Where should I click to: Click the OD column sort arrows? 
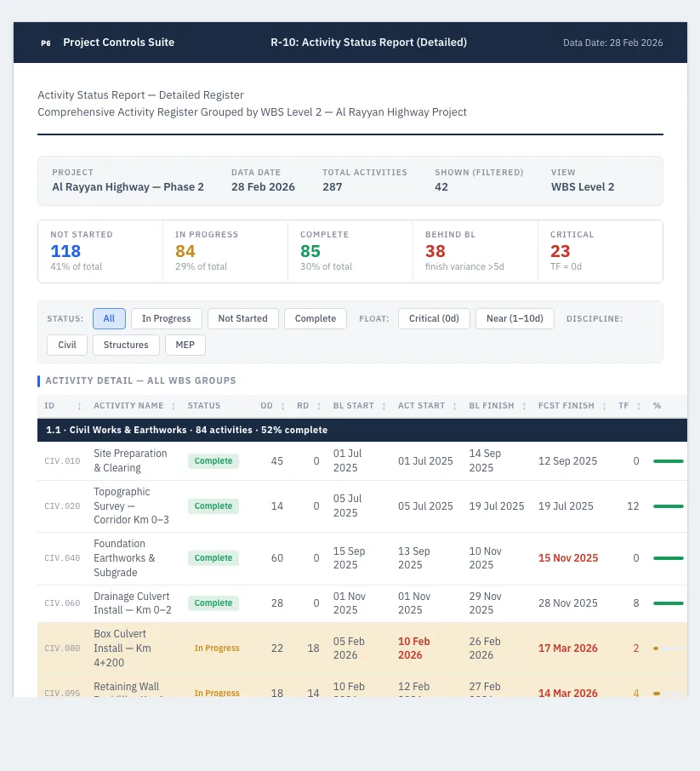pyautogui.click(x=282, y=406)
